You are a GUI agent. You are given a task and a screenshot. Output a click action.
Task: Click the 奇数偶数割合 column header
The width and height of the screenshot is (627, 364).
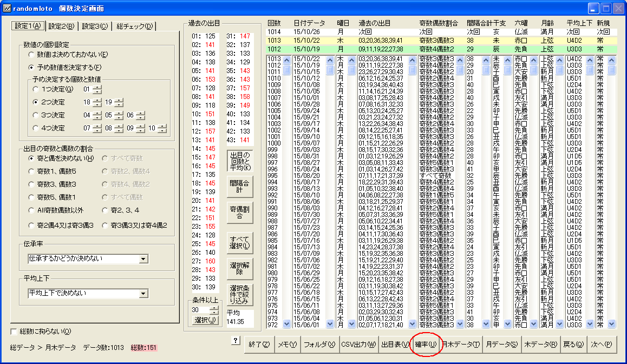tap(439, 23)
